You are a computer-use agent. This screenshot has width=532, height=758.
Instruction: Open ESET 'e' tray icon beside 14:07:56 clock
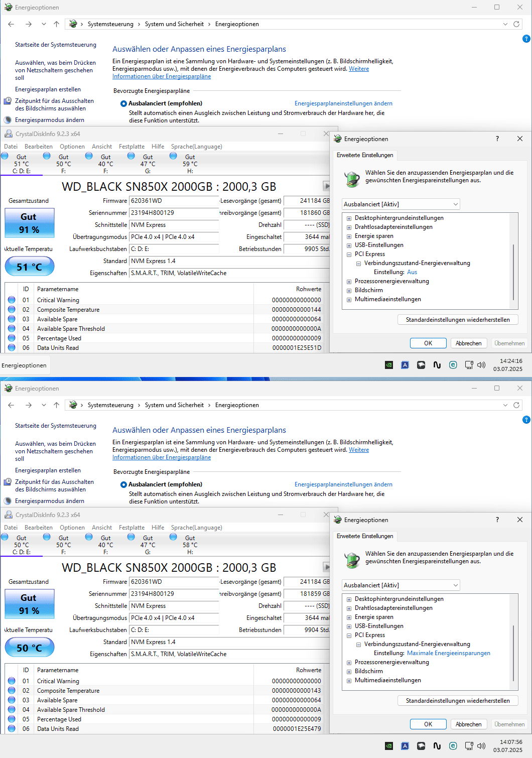[x=453, y=746]
